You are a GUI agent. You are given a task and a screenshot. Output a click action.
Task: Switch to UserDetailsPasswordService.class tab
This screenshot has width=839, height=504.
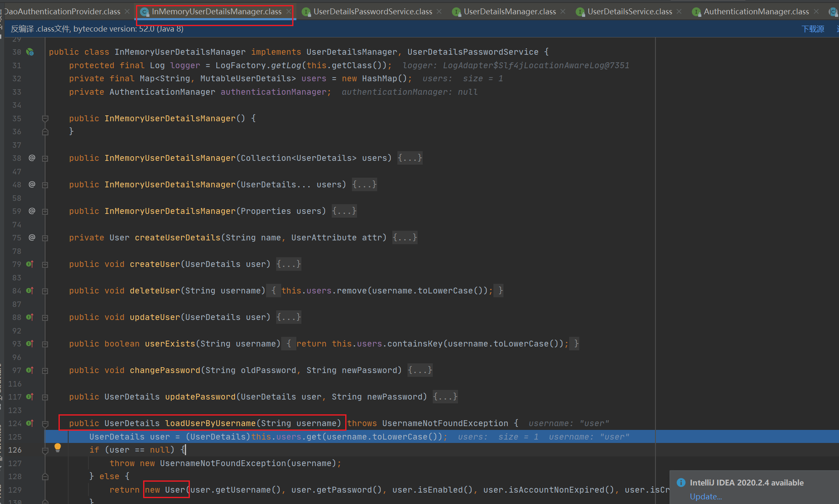pyautogui.click(x=373, y=12)
